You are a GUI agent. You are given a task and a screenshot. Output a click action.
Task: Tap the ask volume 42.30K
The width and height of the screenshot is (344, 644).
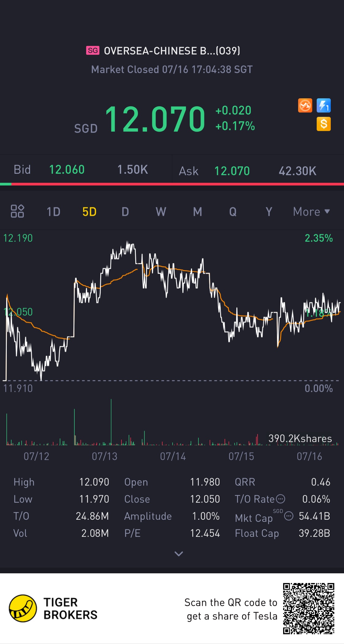[x=298, y=171]
